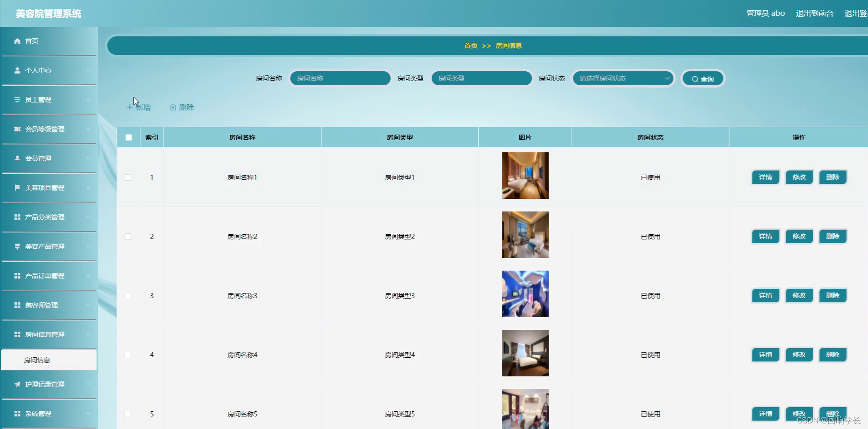Click the 首页 breadcrumb link
Screen dimensions: 868x429
click(x=470, y=46)
